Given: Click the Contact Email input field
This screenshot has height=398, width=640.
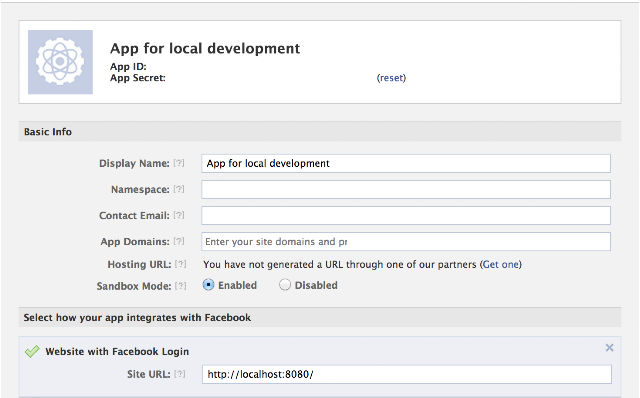Looking at the screenshot, I should tap(406, 216).
